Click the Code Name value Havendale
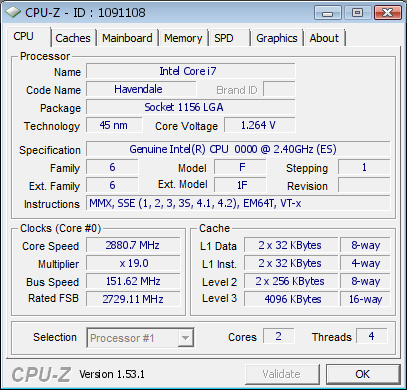Viewport: 407px width, 390px height. [141, 89]
